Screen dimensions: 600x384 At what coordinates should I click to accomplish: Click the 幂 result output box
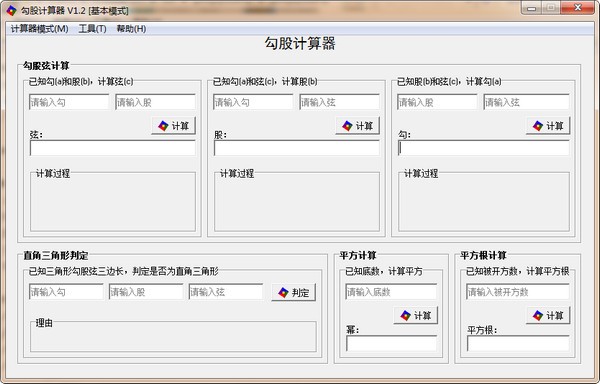pyautogui.click(x=391, y=343)
